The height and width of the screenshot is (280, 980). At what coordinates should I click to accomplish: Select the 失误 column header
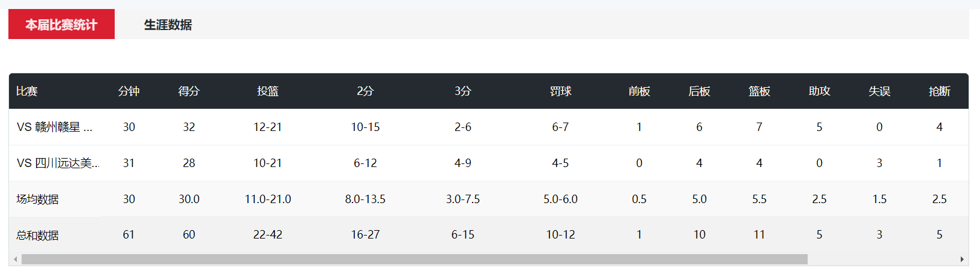(880, 91)
